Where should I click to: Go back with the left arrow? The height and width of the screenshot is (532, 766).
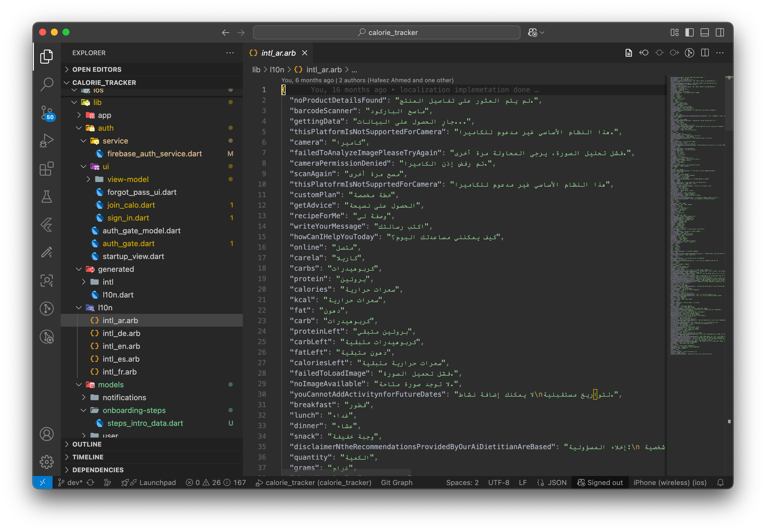tap(226, 32)
